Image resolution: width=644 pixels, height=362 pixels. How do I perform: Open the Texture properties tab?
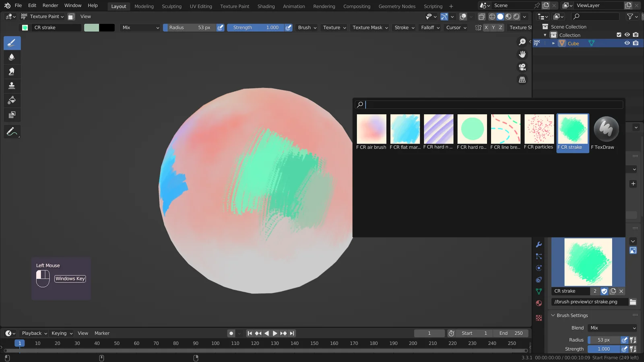coord(539,317)
